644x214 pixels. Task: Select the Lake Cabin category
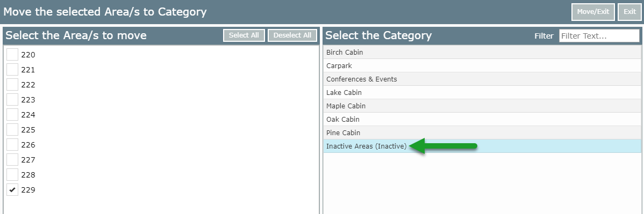(482, 92)
